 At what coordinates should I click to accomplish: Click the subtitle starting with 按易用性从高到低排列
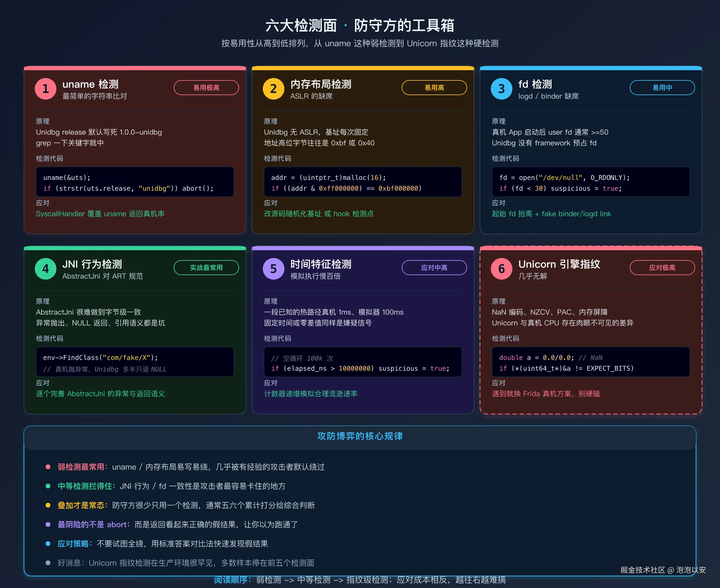click(360, 43)
